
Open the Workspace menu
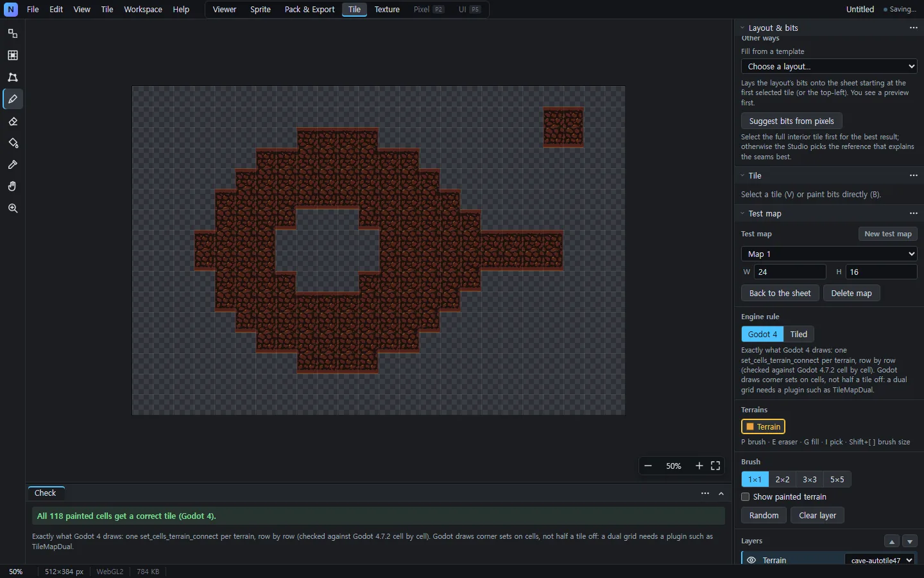point(143,10)
